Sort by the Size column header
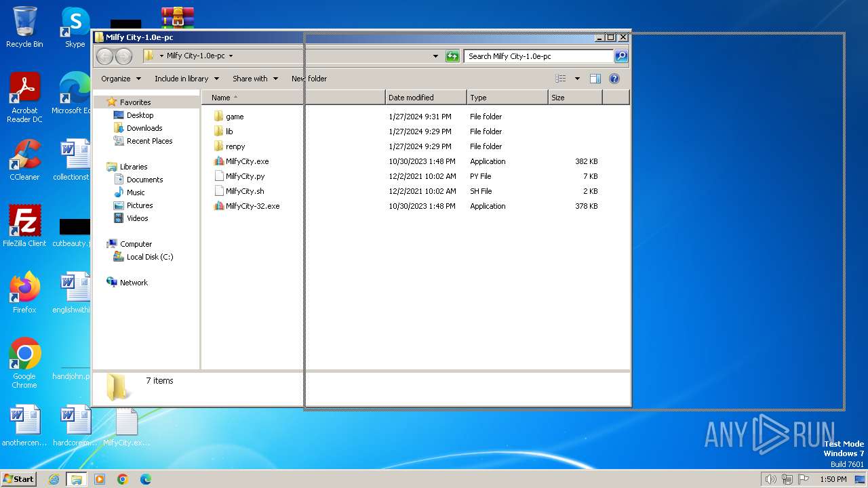Viewport: 868px width, 488px height. 575,98
